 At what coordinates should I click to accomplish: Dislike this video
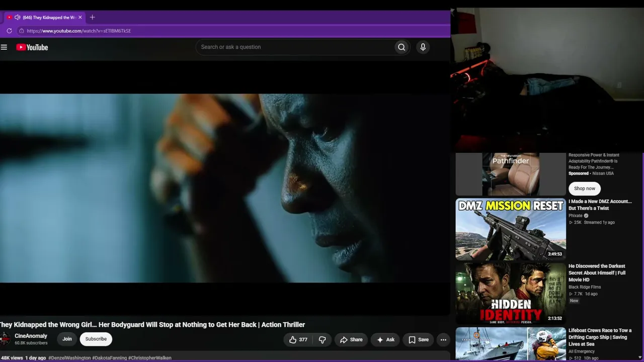[x=322, y=340]
